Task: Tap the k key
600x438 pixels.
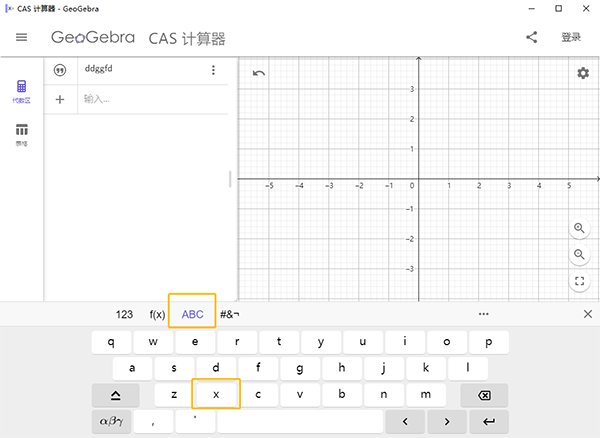Action: coord(426,368)
